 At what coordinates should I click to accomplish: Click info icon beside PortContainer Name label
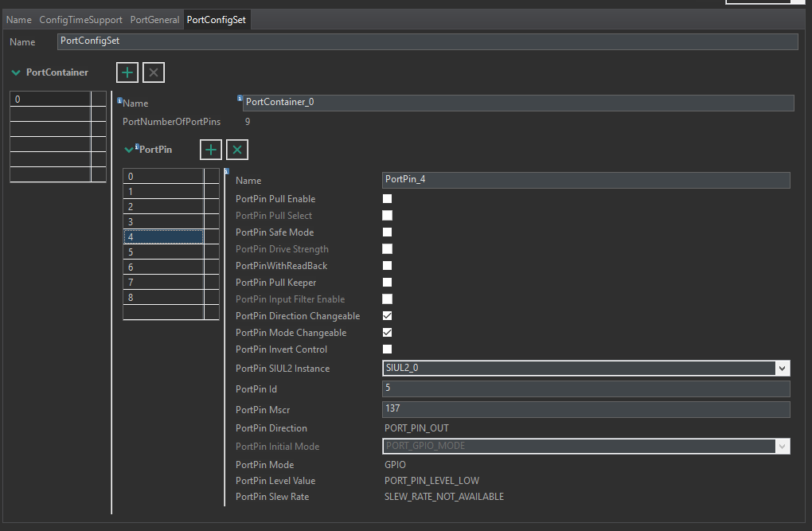(x=120, y=101)
